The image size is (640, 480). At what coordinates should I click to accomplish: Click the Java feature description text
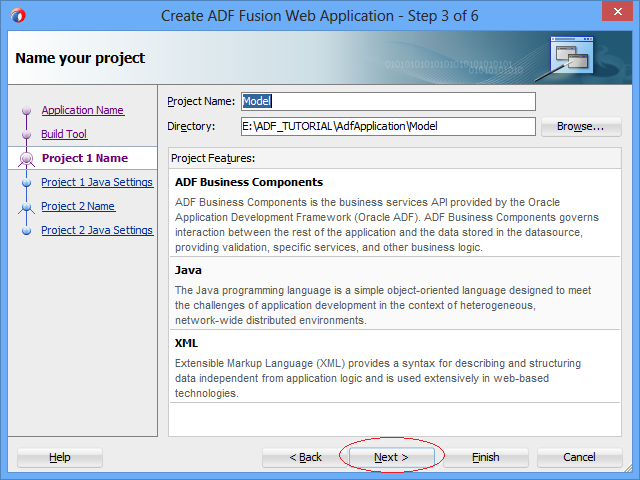[383, 305]
